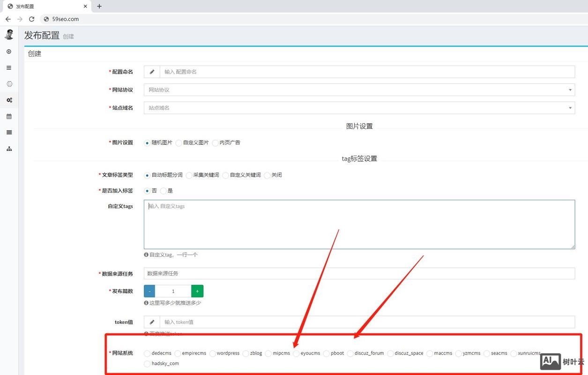Screen dimensions: 588x375
Task: Open the settings gears icon in sidebar
Action: (x=8, y=100)
